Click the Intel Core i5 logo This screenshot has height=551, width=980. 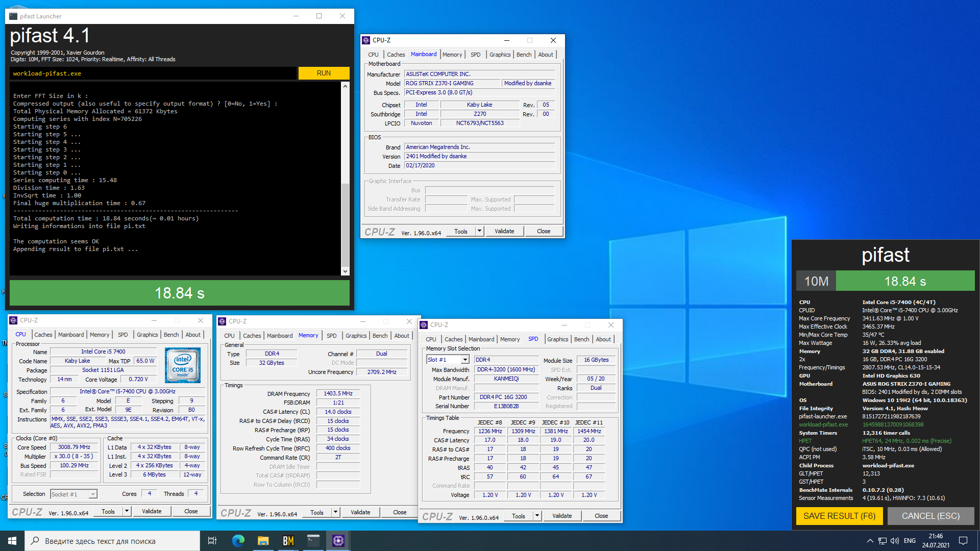click(x=183, y=365)
